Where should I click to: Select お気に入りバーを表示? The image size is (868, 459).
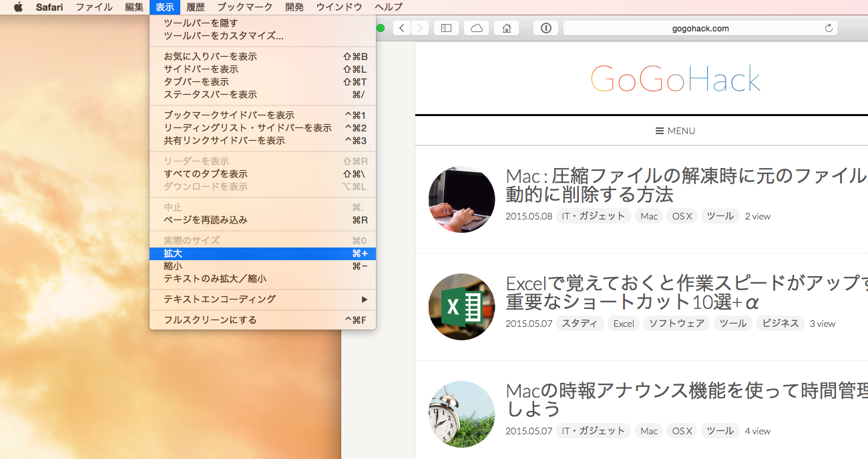[263, 57]
